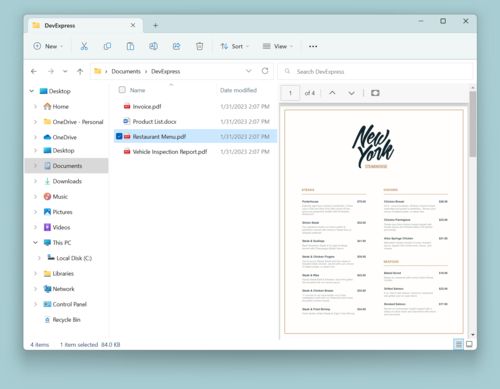This screenshot has width=500, height=389.
Task: Select Downloads in the navigation pane
Action: tap(67, 181)
